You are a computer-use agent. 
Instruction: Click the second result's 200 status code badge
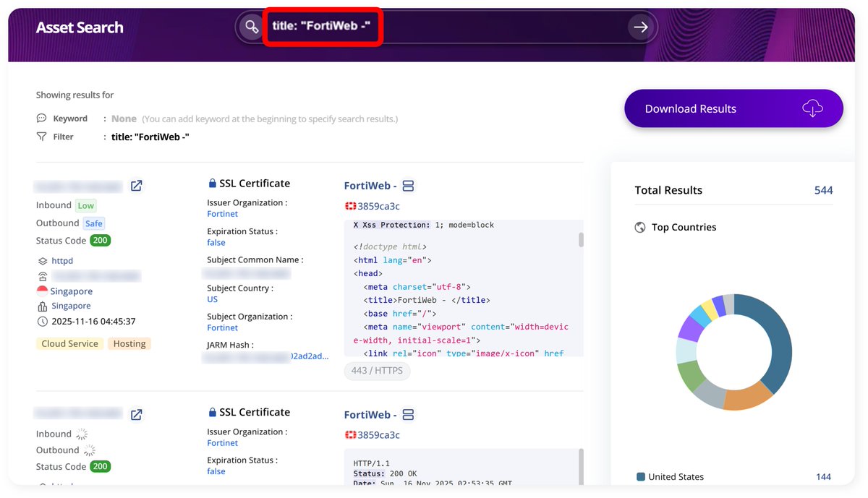[101, 467]
